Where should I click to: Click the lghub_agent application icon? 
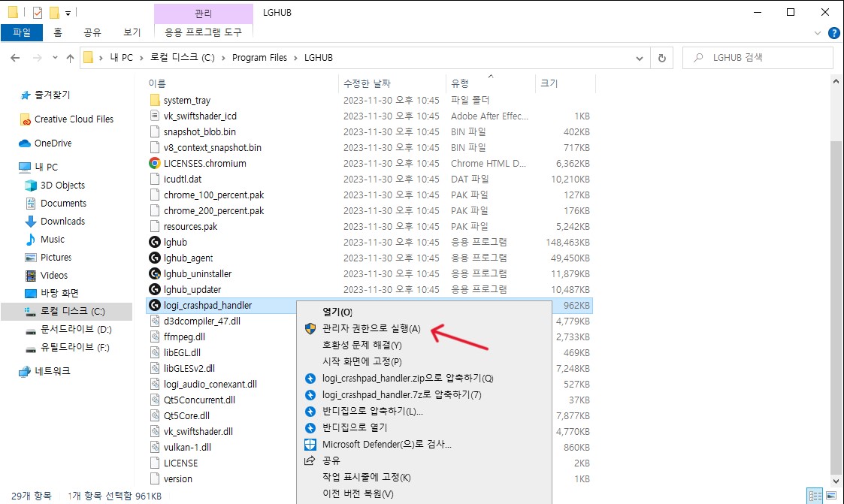(x=155, y=258)
